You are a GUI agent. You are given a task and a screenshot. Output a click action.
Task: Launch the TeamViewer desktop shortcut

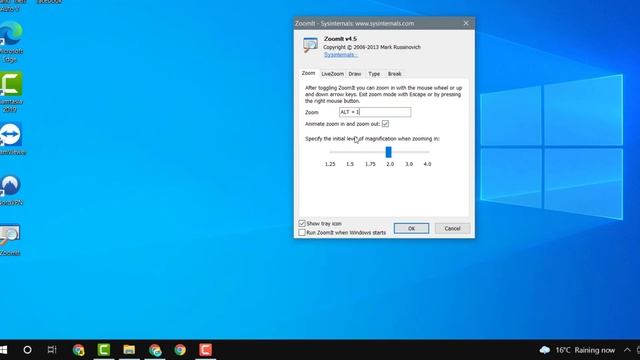[x=11, y=139]
